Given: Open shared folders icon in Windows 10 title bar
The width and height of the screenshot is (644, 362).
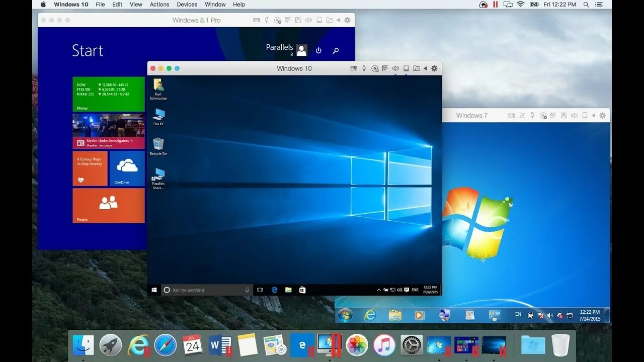Looking at the screenshot, I should click(417, 68).
